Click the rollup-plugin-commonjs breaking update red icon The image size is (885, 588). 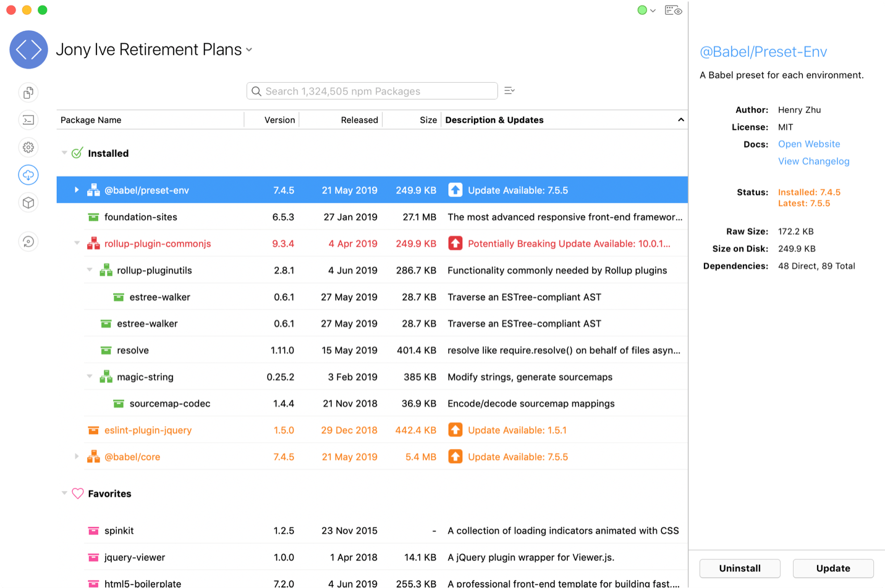click(455, 243)
